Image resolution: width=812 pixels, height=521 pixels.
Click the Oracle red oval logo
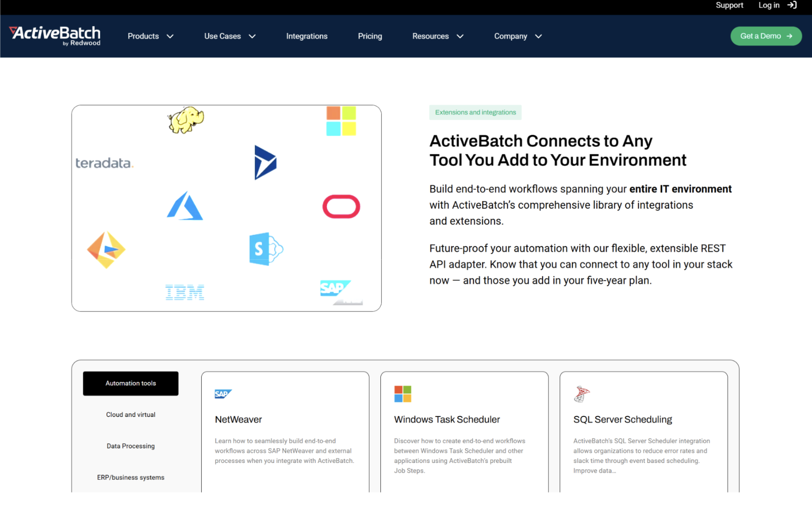341,207
